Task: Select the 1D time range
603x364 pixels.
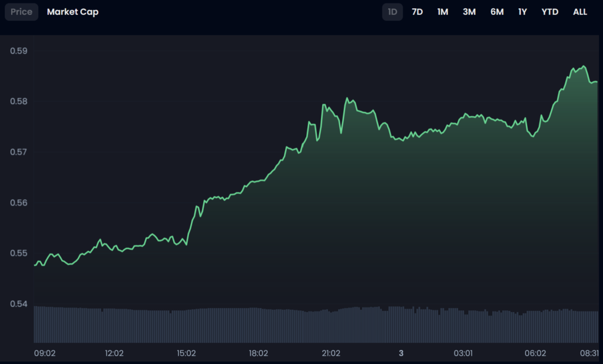Action: click(392, 12)
